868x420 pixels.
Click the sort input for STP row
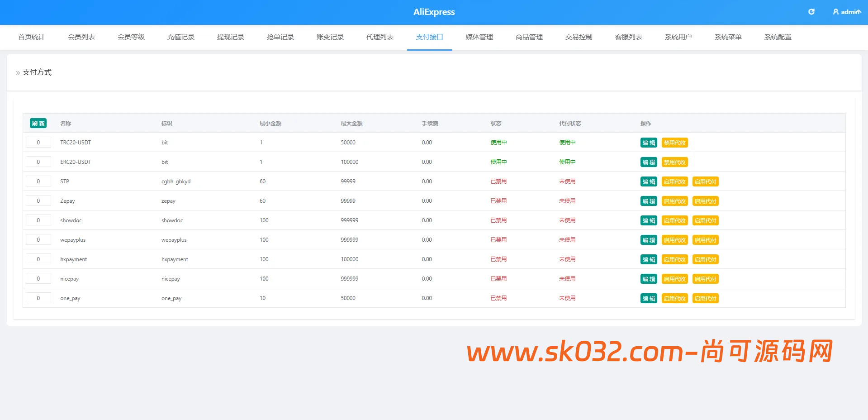tap(38, 181)
